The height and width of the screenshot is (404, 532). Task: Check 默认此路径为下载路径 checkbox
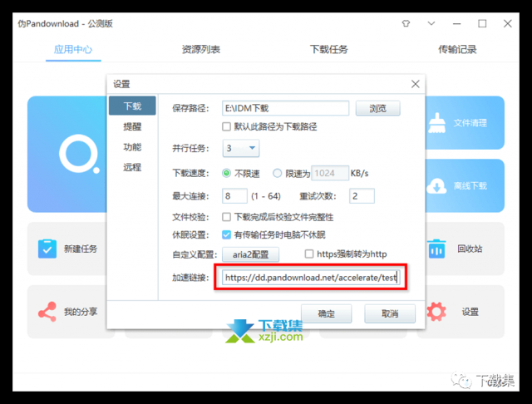(x=226, y=126)
